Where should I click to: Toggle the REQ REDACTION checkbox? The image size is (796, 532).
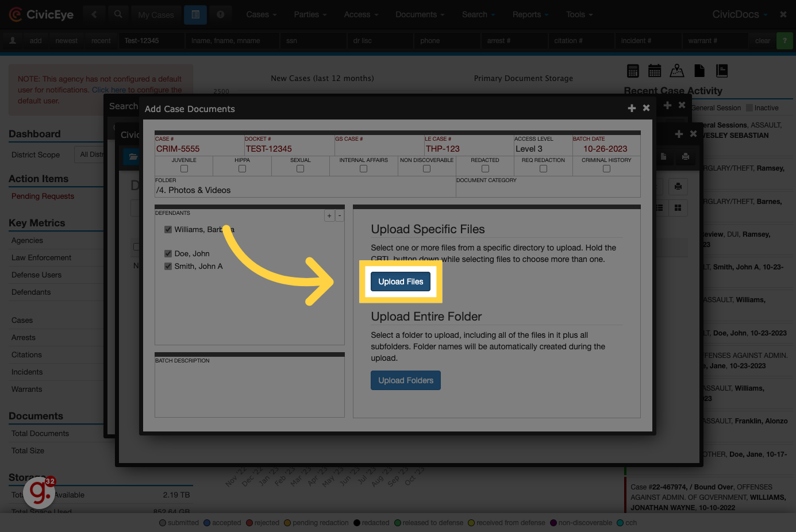[543, 169]
